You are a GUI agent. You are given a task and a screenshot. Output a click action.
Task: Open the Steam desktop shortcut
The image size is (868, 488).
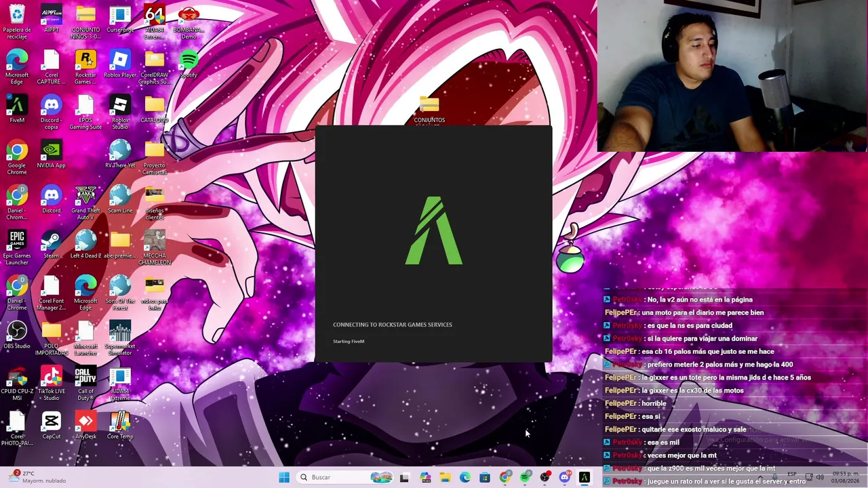click(52, 245)
